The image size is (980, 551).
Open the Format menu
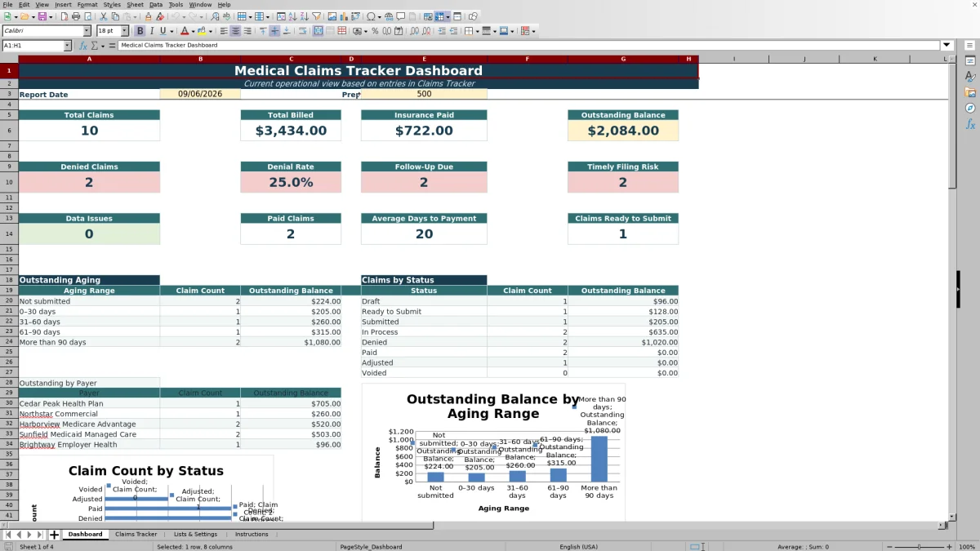click(87, 4)
